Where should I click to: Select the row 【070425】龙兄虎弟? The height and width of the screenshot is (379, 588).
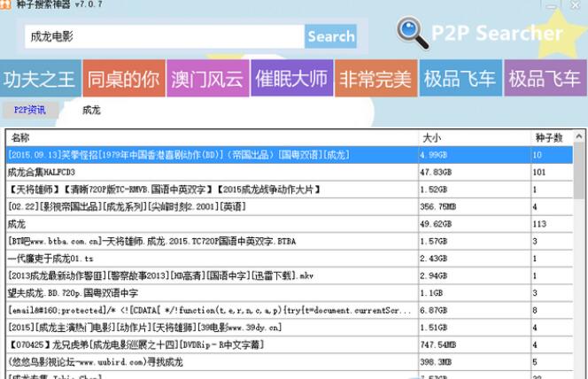(x=290, y=344)
